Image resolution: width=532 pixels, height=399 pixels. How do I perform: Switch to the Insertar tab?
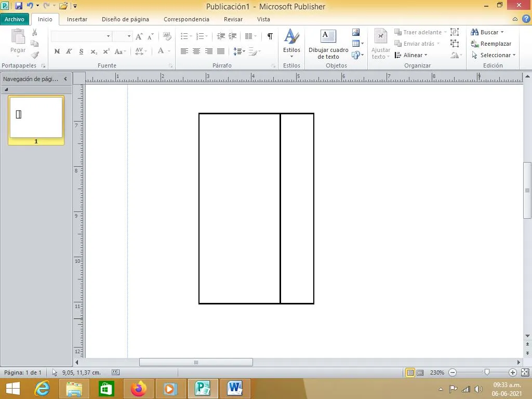click(x=77, y=19)
